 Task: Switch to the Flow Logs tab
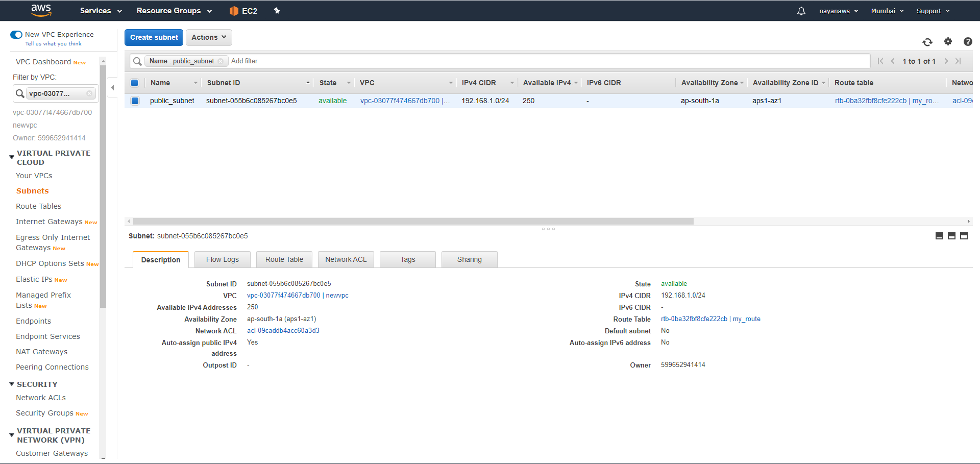pyautogui.click(x=222, y=259)
